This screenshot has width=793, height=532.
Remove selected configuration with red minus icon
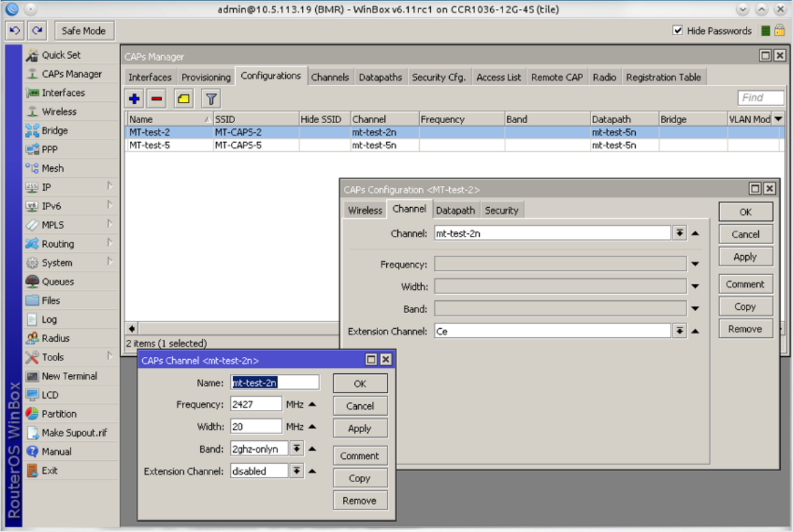157,98
